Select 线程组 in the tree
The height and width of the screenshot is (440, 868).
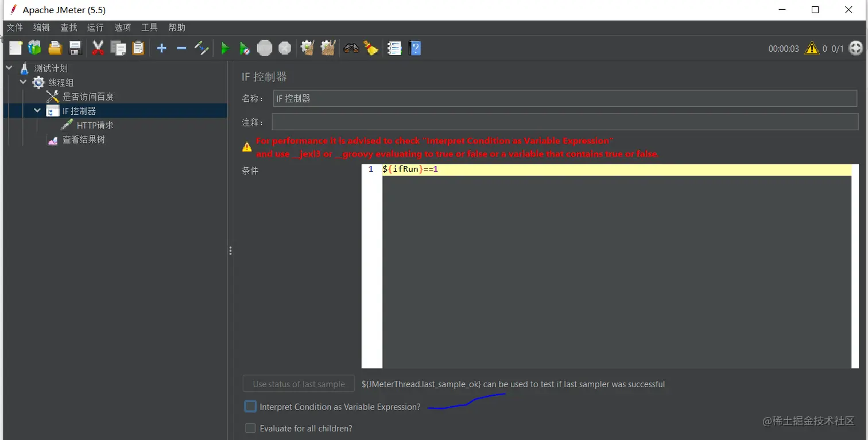pyautogui.click(x=61, y=83)
